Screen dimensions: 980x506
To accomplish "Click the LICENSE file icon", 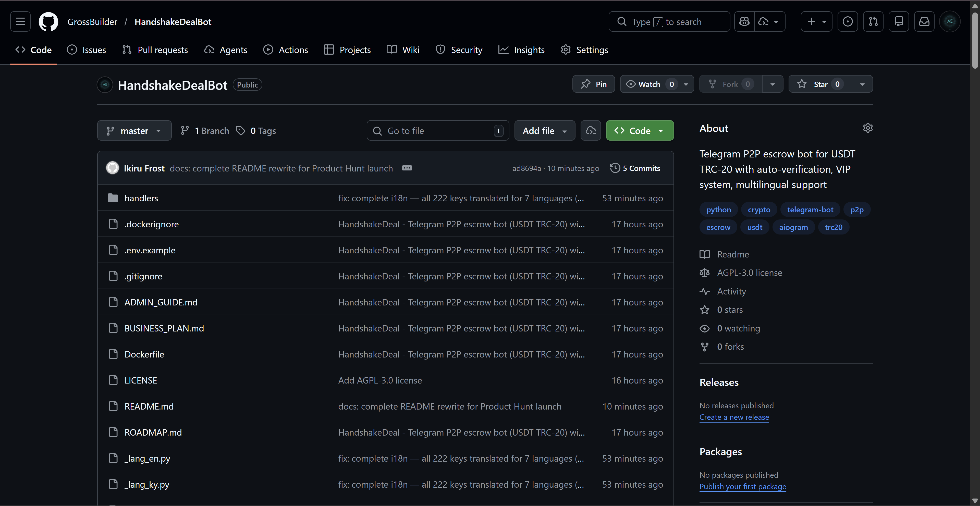I will [113, 380].
